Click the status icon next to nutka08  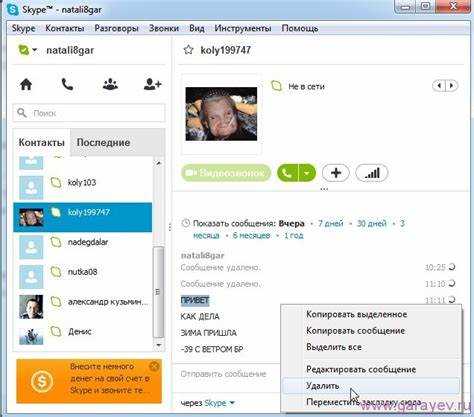pos(56,272)
